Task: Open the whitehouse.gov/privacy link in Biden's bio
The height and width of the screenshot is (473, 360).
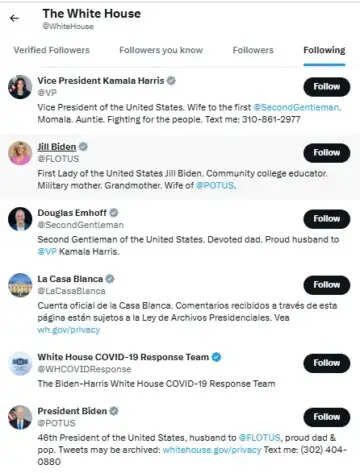Action: (212, 450)
